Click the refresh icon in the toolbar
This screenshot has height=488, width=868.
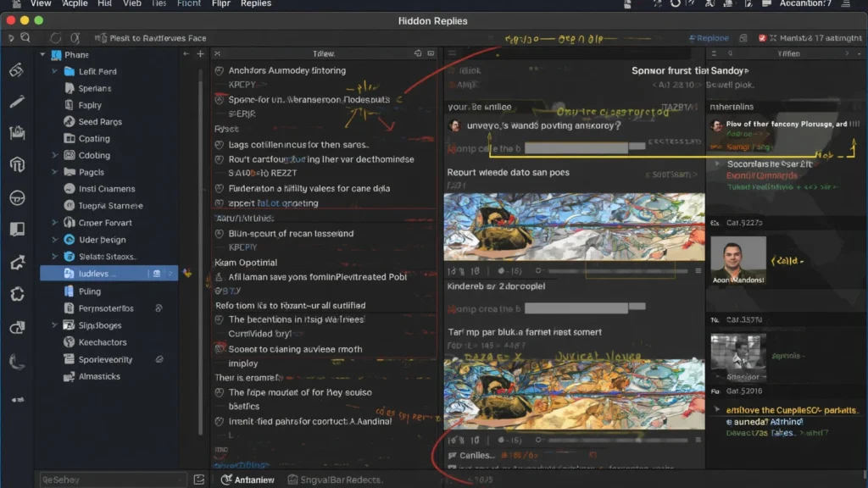pyautogui.click(x=55, y=38)
